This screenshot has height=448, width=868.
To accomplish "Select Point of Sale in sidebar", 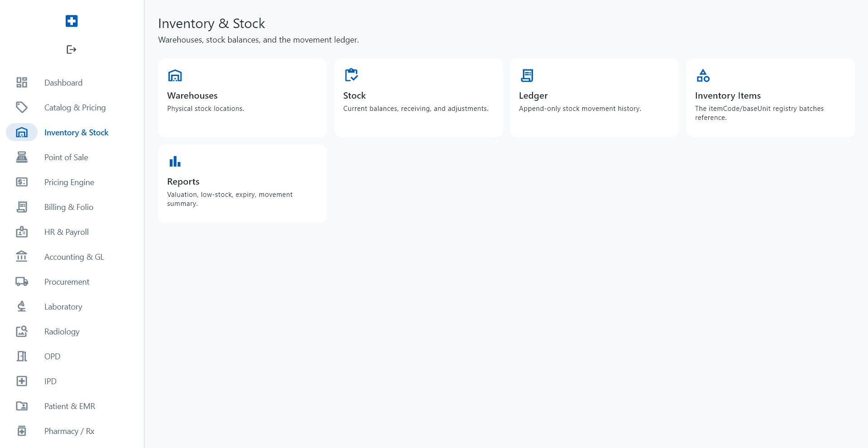I will click(x=66, y=157).
